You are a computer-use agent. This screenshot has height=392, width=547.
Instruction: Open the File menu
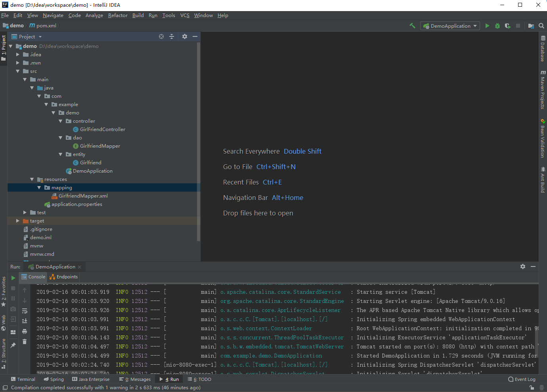point(5,15)
